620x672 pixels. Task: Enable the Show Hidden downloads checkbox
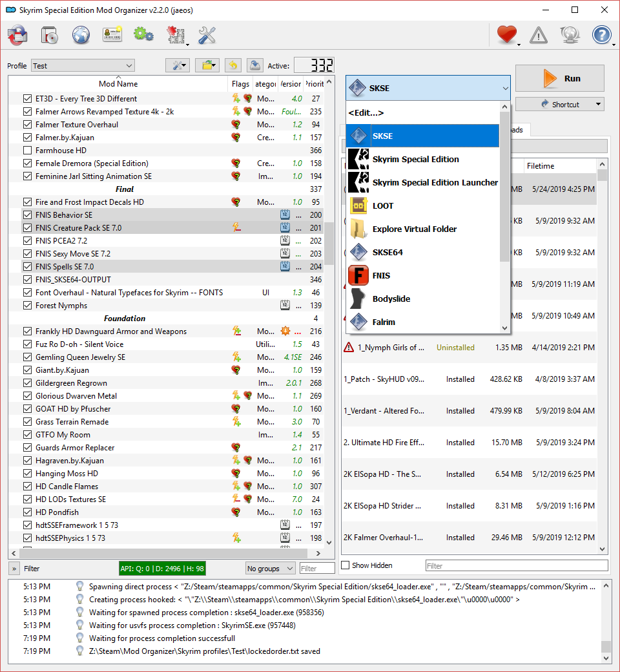(x=346, y=565)
